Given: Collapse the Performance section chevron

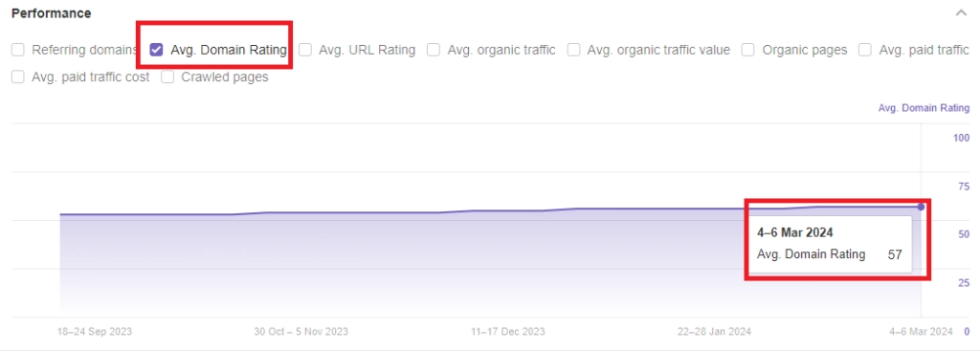Looking at the screenshot, I should coord(961,13).
